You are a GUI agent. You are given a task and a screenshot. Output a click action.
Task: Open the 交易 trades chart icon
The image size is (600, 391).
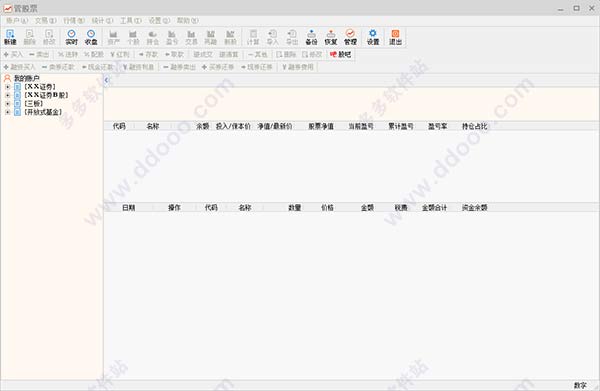point(191,37)
